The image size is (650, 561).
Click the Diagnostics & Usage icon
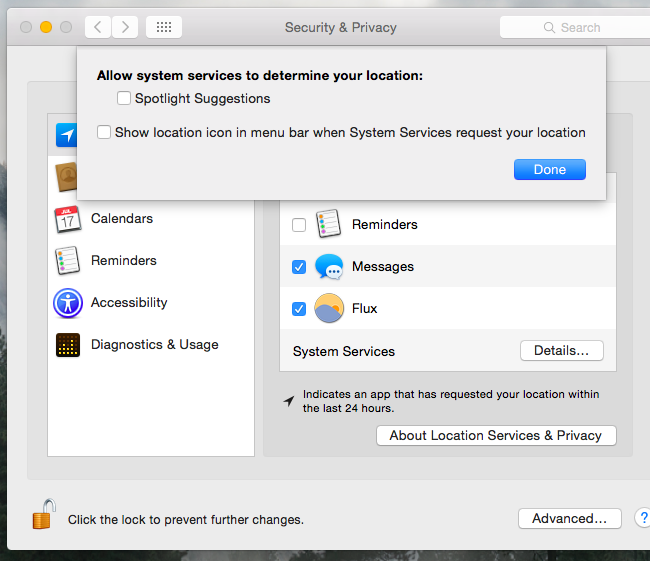68,345
